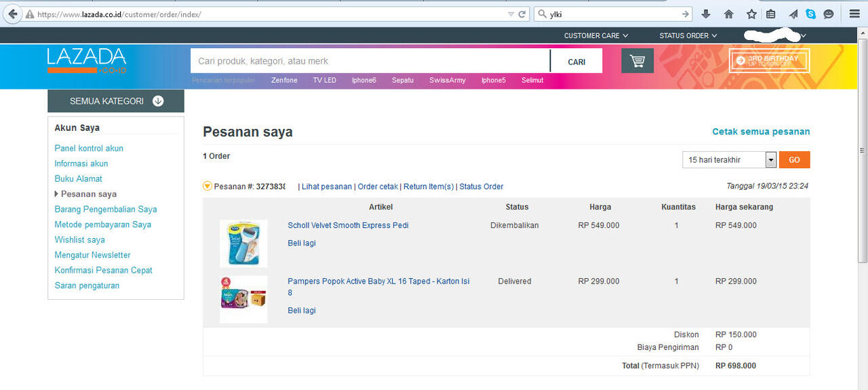Click the Lazada logo
868x390 pixels.
point(87,60)
